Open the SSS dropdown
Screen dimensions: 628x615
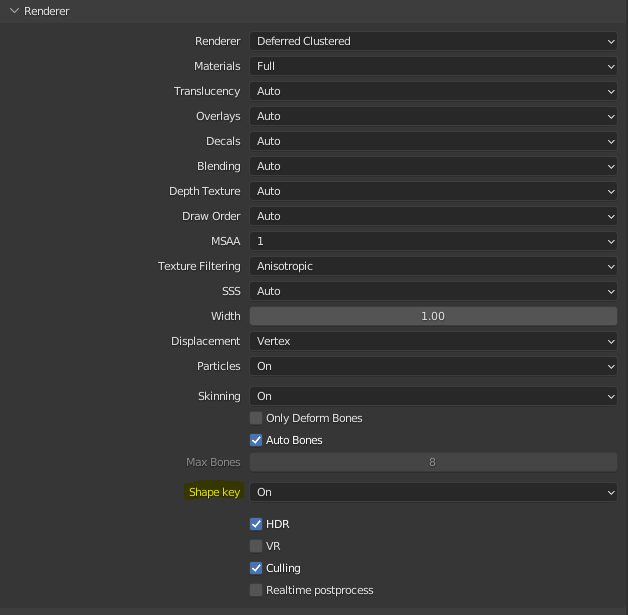(432, 291)
